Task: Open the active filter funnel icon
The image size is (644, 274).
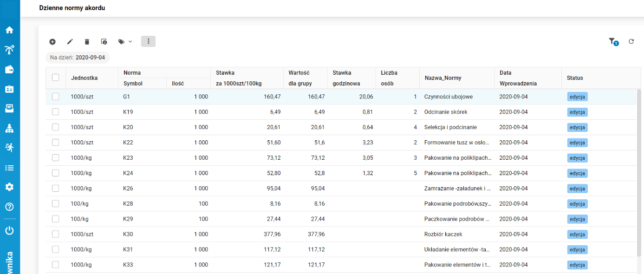Action: point(613,42)
